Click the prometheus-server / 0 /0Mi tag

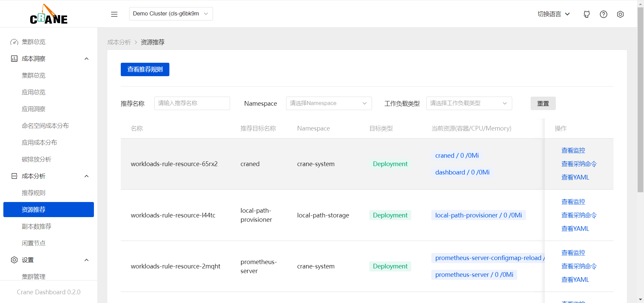coord(474,274)
